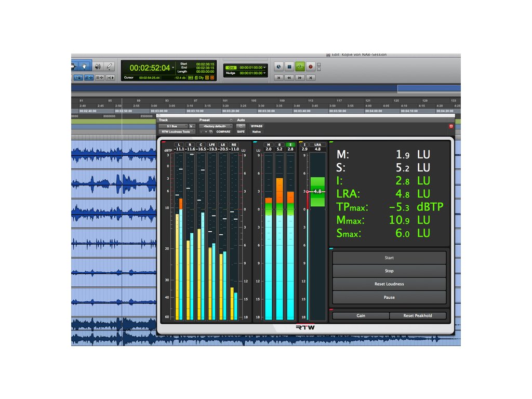The width and height of the screenshot is (532, 399).
Task: Click the red Record transport button
Action: click(x=310, y=67)
